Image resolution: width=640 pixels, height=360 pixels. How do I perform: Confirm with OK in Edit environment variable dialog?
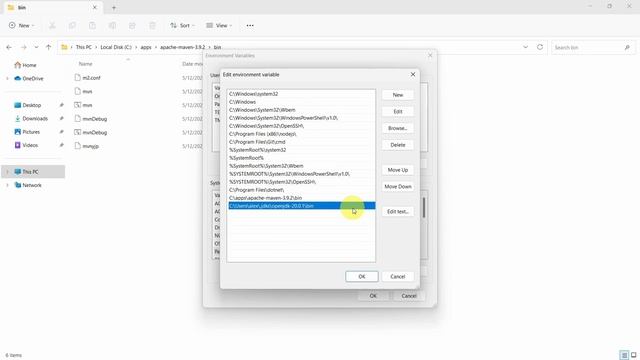pyautogui.click(x=362, y=276)
